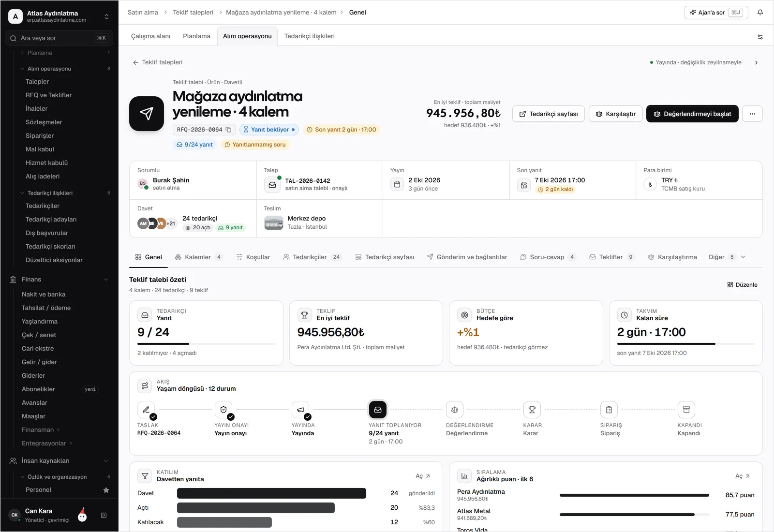Click the Can Kara user profile

[x=40, y=515]
